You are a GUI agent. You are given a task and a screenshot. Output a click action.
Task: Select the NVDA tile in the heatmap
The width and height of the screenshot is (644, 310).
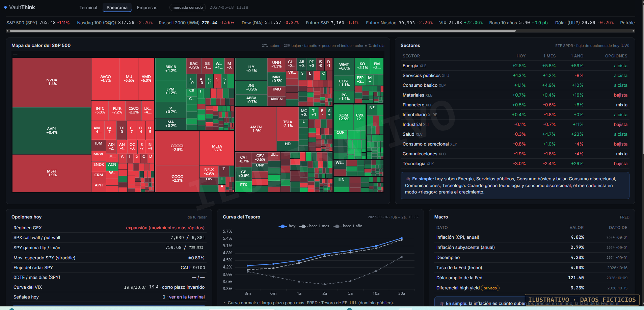(52, 82)
